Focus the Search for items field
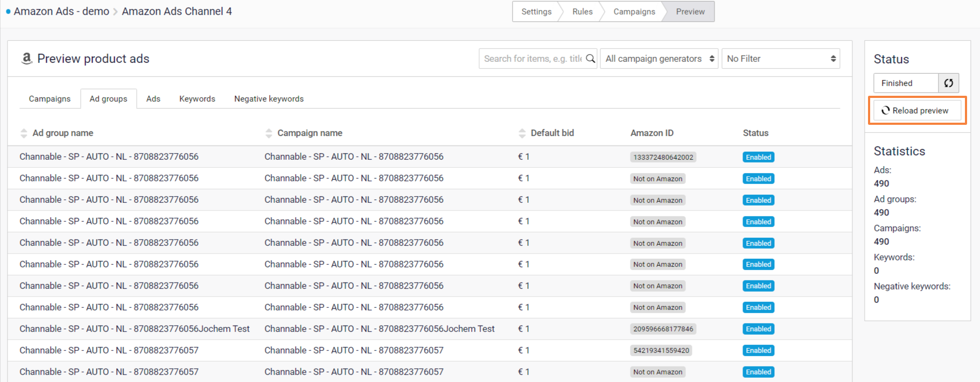Screen dimensions: 980x382 (x=532, y=59)
